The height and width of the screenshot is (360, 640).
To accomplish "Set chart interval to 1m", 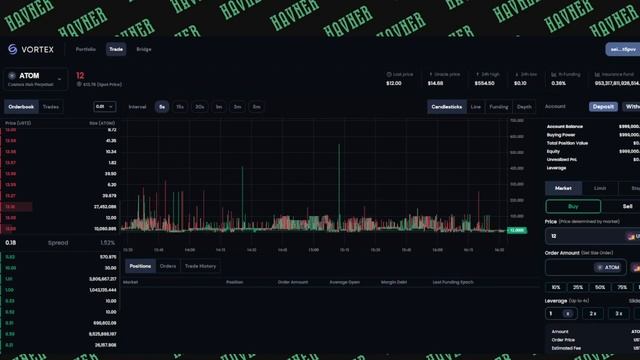I will click(219, 107).
